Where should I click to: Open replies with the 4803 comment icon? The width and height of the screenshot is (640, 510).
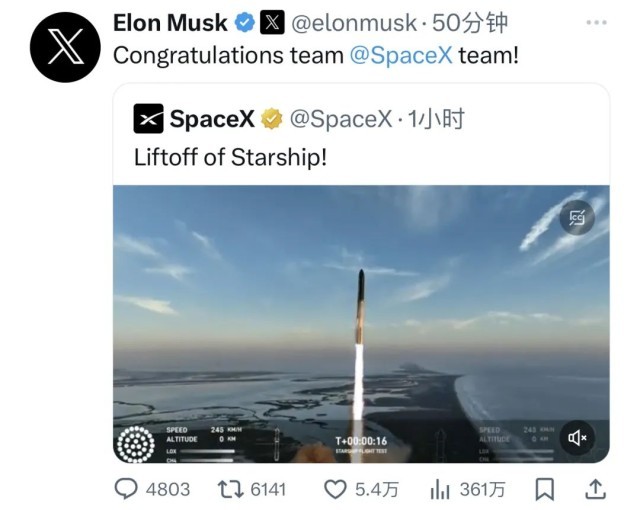(126, 489)
